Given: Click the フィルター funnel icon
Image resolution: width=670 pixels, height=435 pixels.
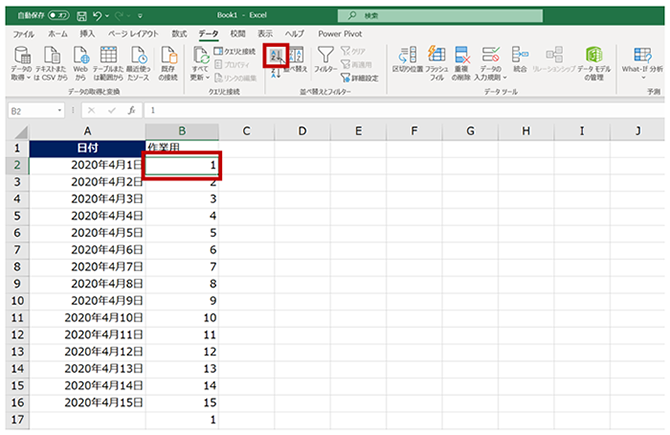Looking at the screenshot, I should click(326, 60).
